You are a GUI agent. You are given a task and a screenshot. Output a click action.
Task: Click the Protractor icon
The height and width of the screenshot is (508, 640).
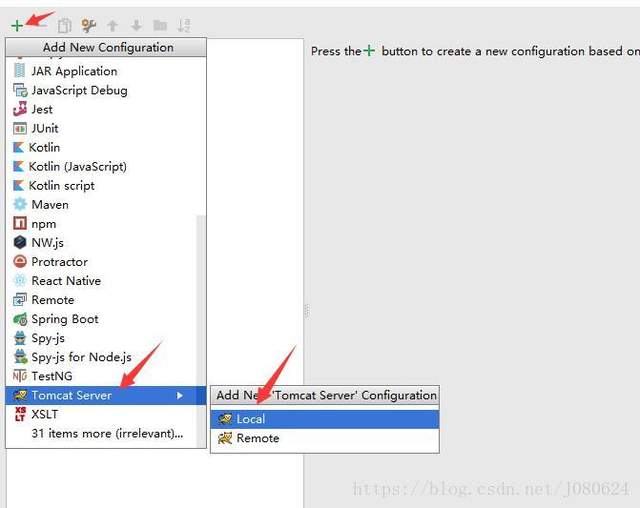(20, 261)
